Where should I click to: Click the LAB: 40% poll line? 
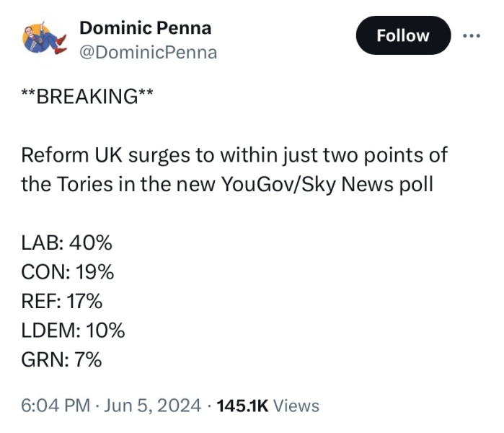pyautogui.click(x=67, y=242)
